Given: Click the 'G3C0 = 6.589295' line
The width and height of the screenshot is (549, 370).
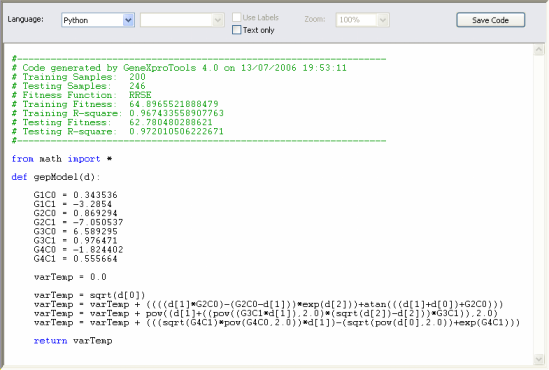Looking at the screenshot, I should point(76,231).
